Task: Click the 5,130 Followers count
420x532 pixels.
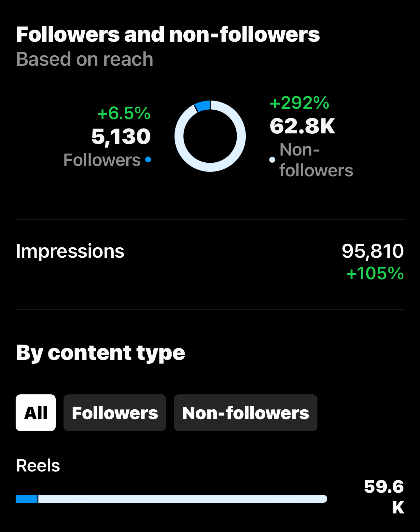Action: [x=121, y=136]
